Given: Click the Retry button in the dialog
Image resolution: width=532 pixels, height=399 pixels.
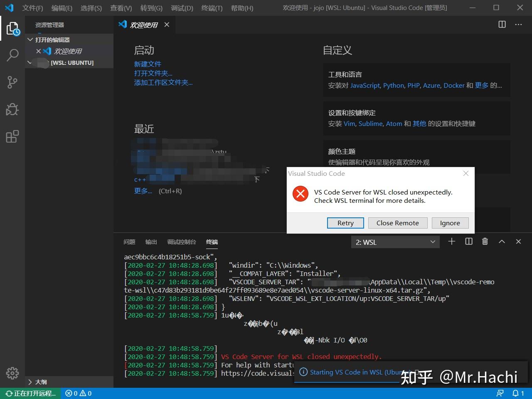Looking at the screenshot, I should tap(345, 223).
